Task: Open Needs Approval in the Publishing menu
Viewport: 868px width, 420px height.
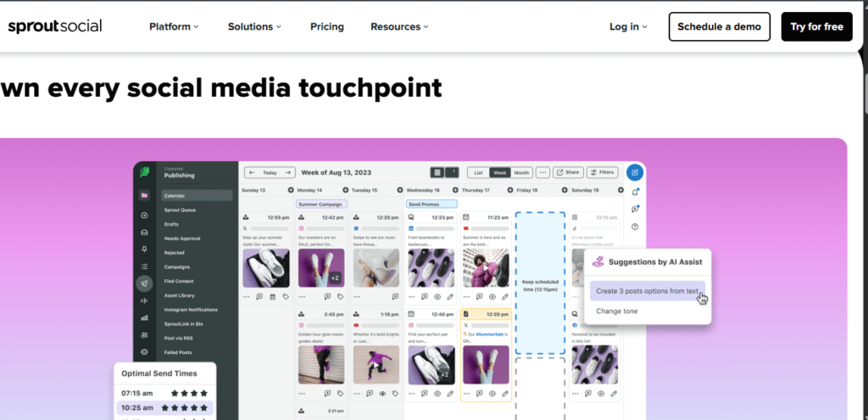Action: click(x=182, y=238)
